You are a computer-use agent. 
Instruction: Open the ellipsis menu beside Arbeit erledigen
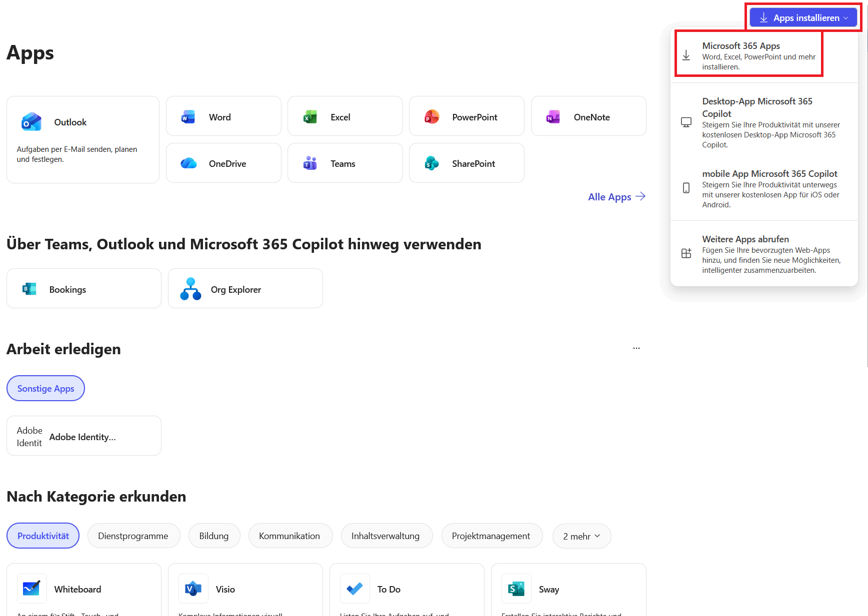(x=636, y=348)
